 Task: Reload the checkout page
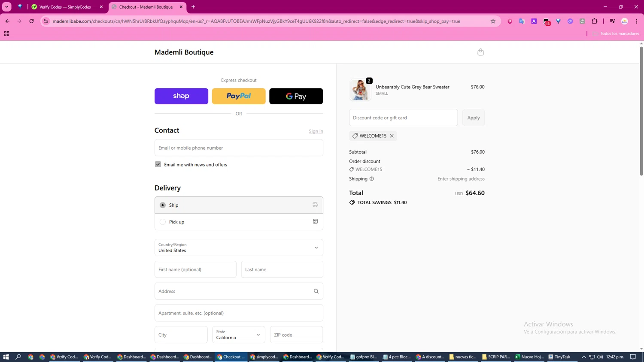click(x=31, y=21)
